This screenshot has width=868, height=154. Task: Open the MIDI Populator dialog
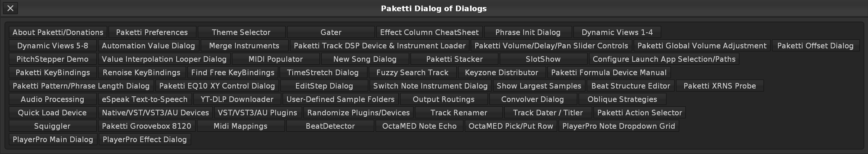pos(276,59)
